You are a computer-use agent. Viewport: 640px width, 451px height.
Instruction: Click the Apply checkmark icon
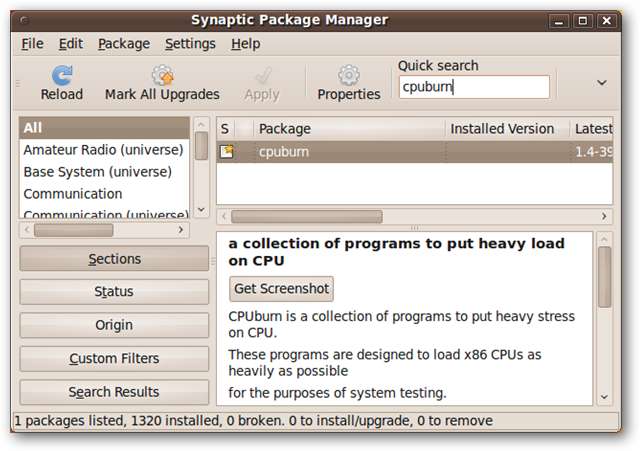click(x=262, y=75)
